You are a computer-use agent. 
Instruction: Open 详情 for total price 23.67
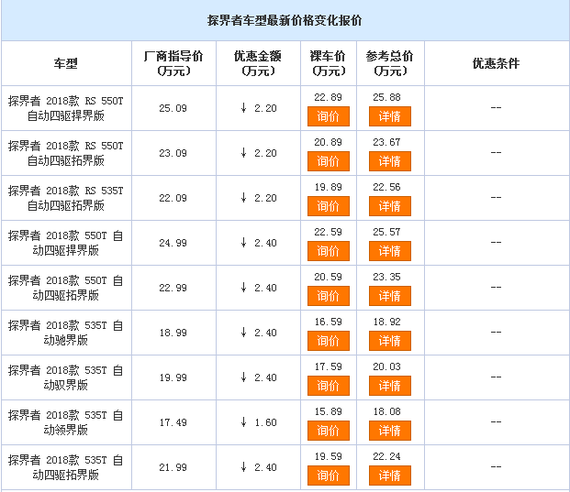[390, 161]
